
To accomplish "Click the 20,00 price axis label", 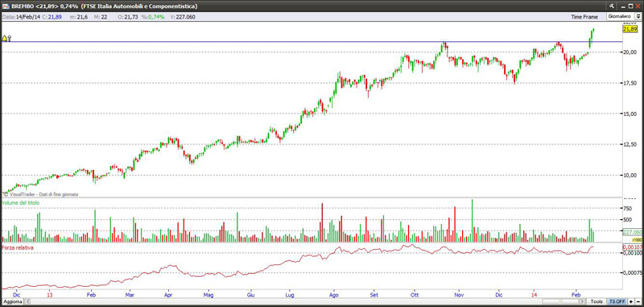I will click(630, 52).
